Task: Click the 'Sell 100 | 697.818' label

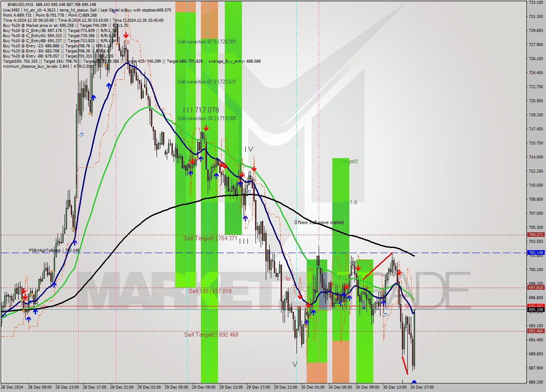Action: [x=210, y=291]
